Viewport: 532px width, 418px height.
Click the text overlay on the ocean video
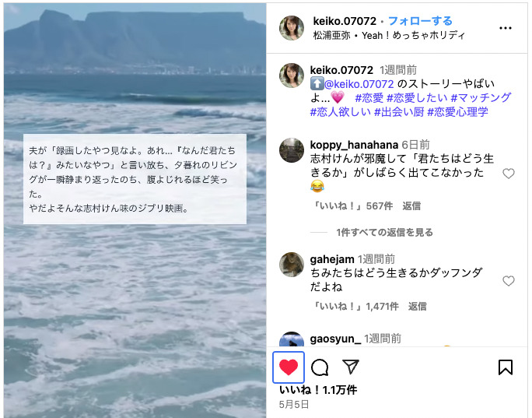pos(135,179)
